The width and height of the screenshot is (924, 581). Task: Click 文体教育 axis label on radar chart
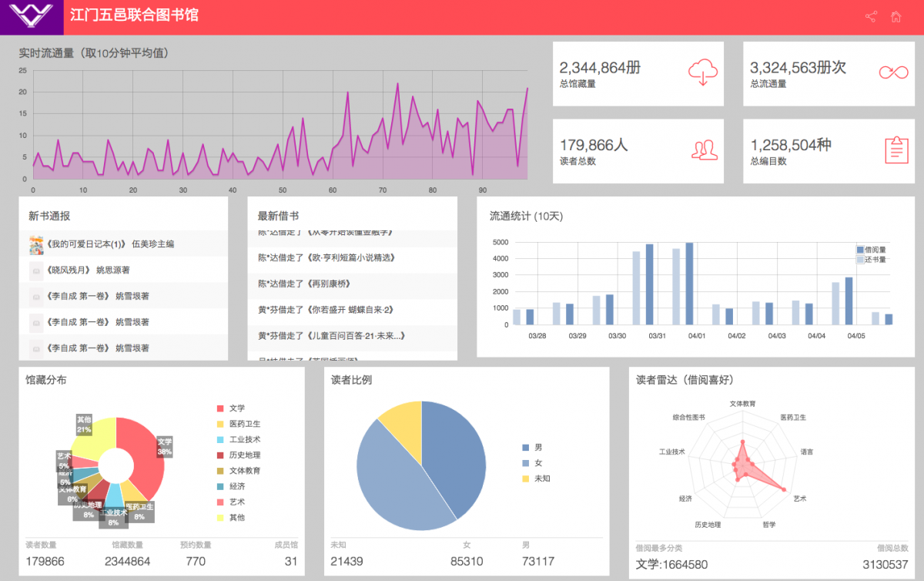742,404
